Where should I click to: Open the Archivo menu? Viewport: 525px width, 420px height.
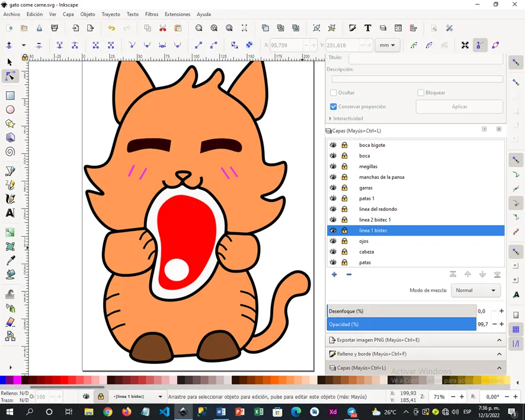pyautogui.click(x=12, y=14)
